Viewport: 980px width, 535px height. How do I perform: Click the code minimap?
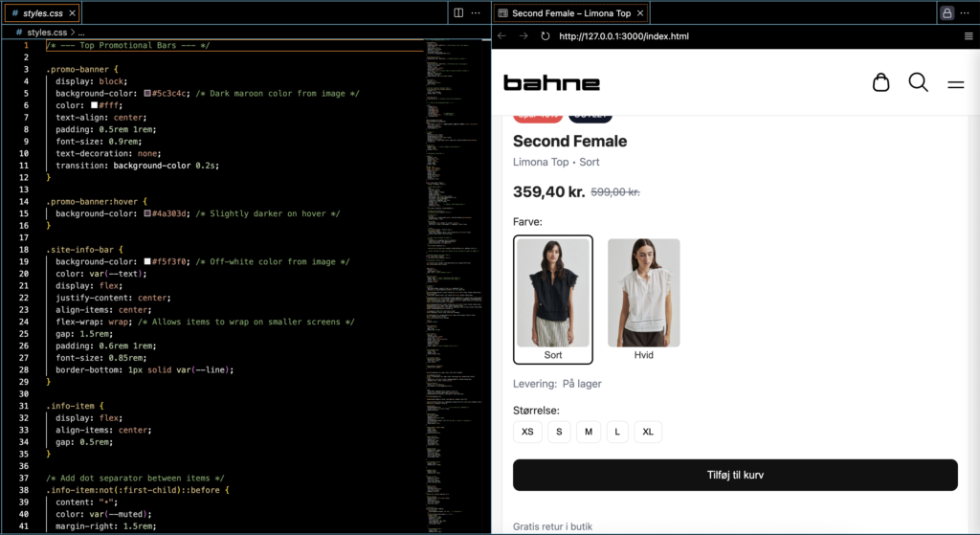coord(455,285)
